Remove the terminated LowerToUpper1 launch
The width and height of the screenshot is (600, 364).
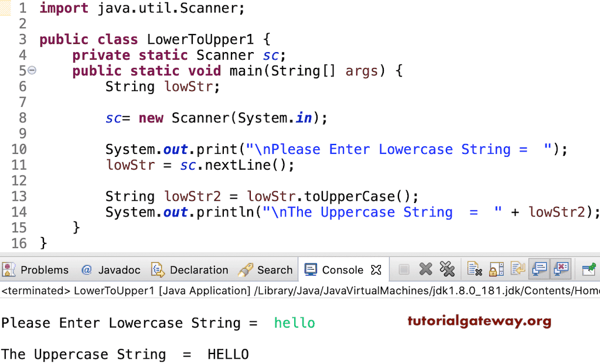click(425, 269)
